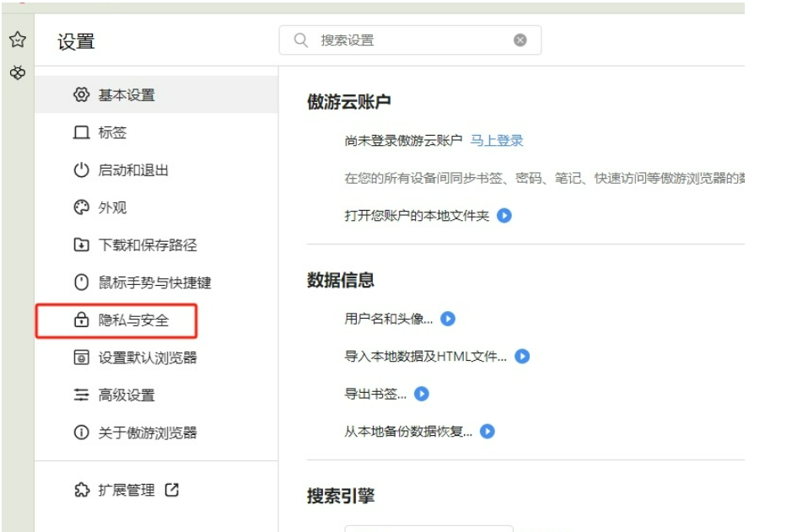Click the clover icon below the star
Viewport: 792px width, 532px height.
coord(18,73)
